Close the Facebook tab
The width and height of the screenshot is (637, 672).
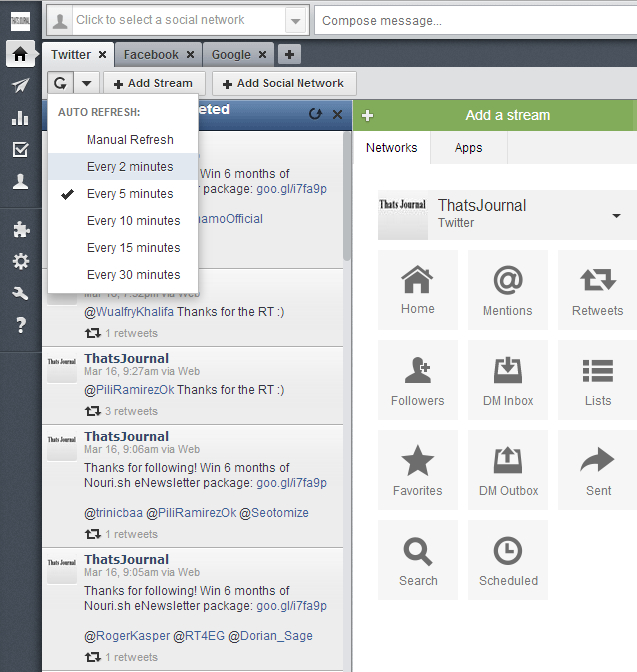[190, 54]
